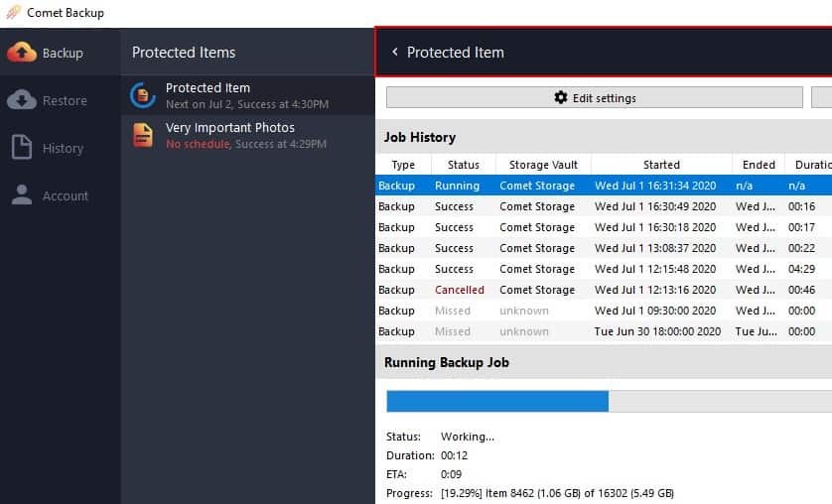Viewport: 832px width, 504px height.
Task: Click the Duration value 00:12
Action: [454, 455]
